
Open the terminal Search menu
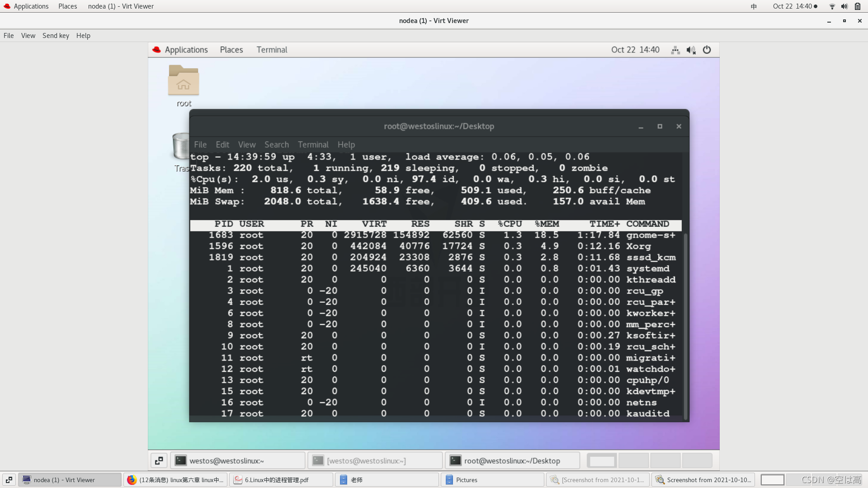(x=277, y=145)
